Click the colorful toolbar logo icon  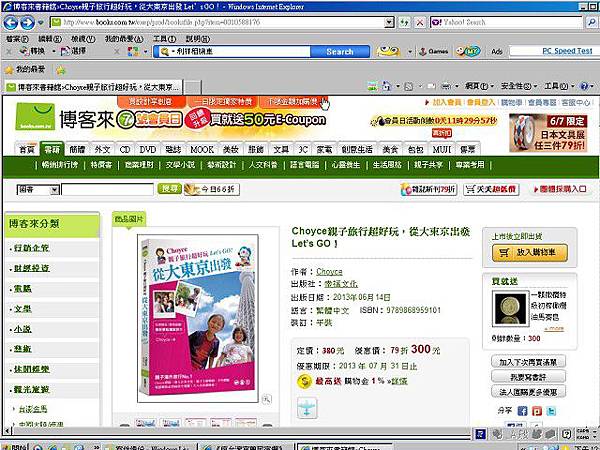point(133,51)
